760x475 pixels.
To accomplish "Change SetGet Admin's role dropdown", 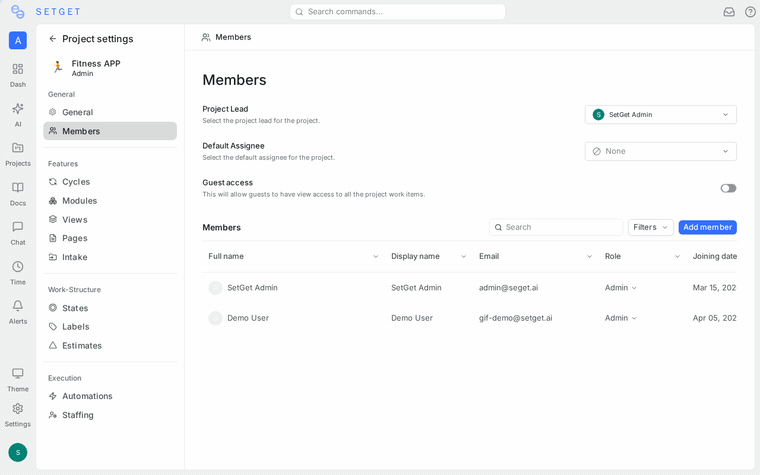I will (620, 288).
